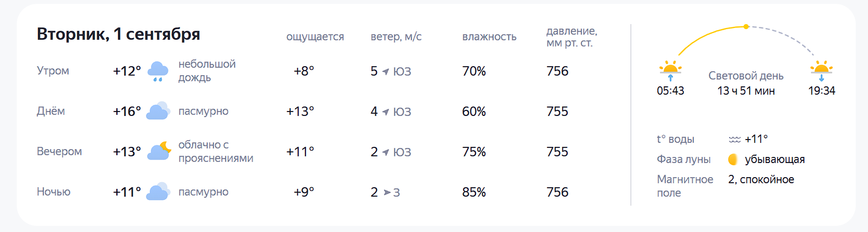Click the evening wind direction arrow
This screenshot has height=232, width=868.
pos(385,152)
